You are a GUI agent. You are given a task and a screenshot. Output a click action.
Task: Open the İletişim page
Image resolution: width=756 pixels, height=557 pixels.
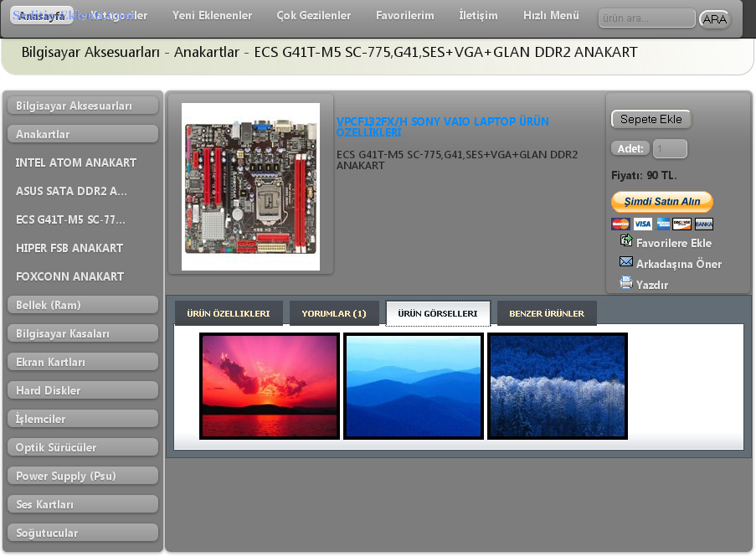pyautogui.click(x=478, y=15)
